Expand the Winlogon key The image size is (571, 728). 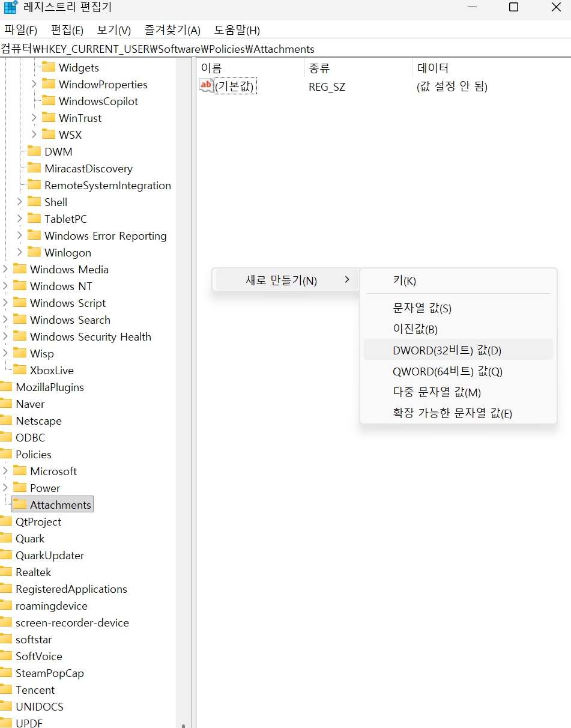(19, 252)
